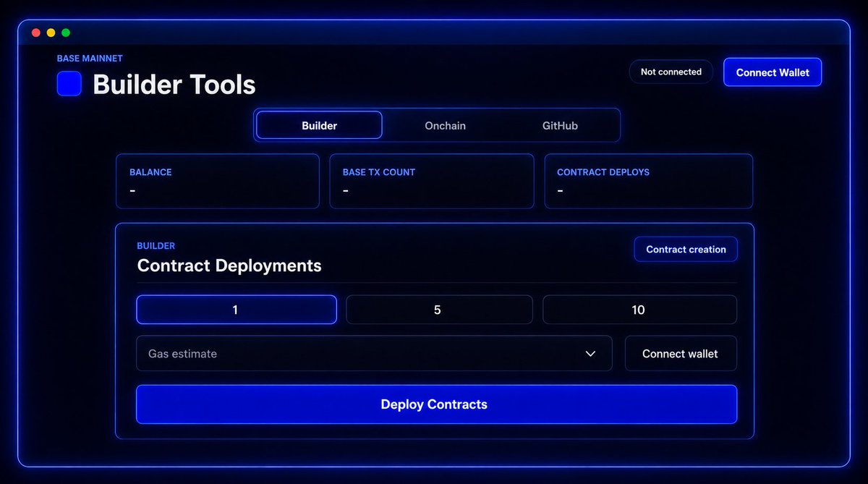Click the Connect Wallet button in header
The height and width of the screenshot is (484, 868).
773,72
